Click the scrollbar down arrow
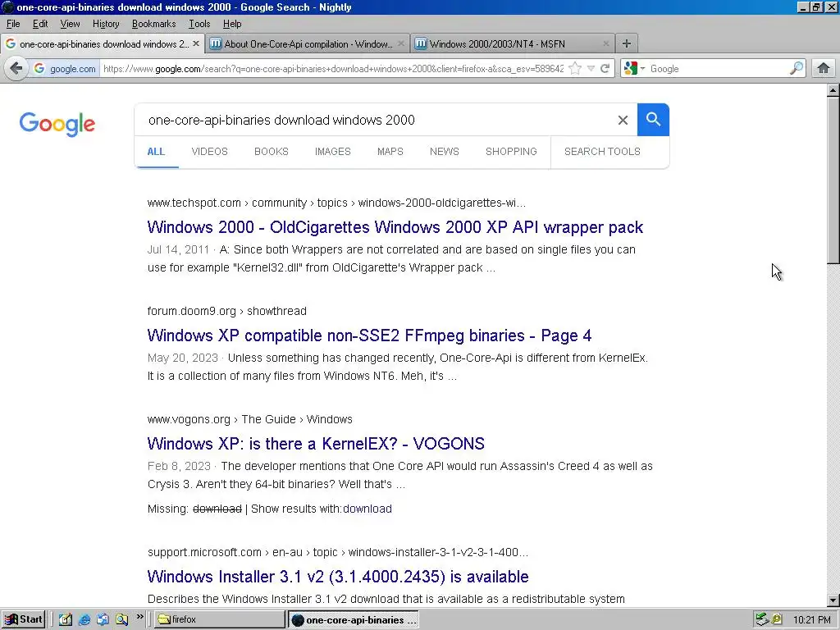The image size is (840, 630). [833, 600]
